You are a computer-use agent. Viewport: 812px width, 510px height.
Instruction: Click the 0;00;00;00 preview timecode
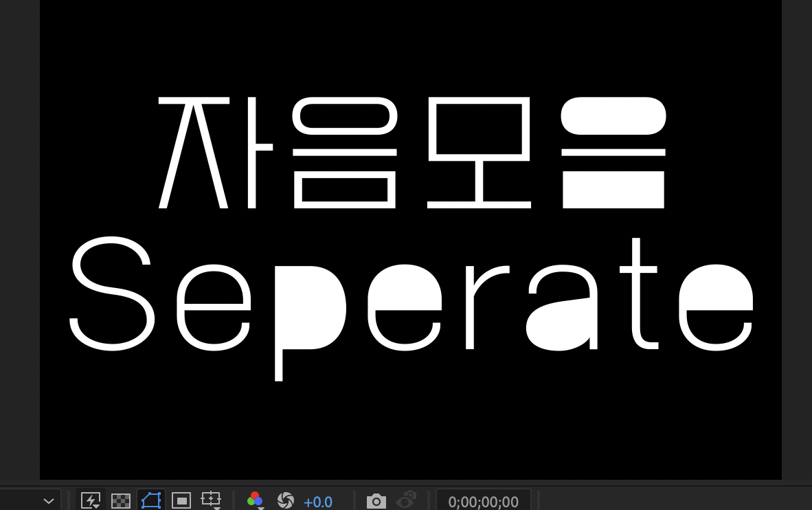(483, 502)
